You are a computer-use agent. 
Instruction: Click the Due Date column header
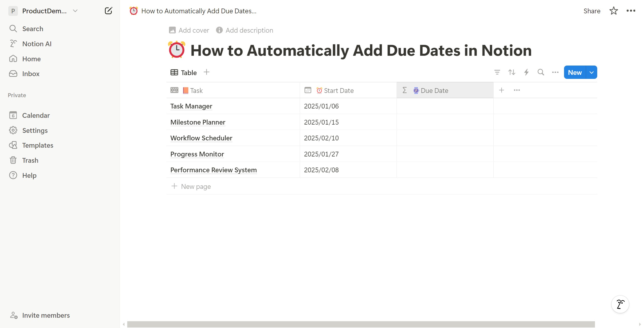(x=445, y=90)
